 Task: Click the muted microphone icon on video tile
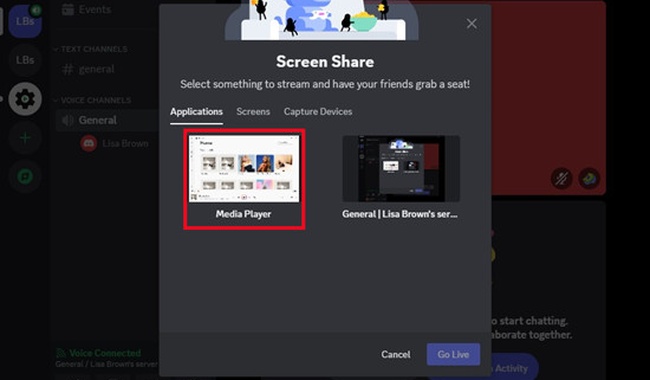click(562, 179)
